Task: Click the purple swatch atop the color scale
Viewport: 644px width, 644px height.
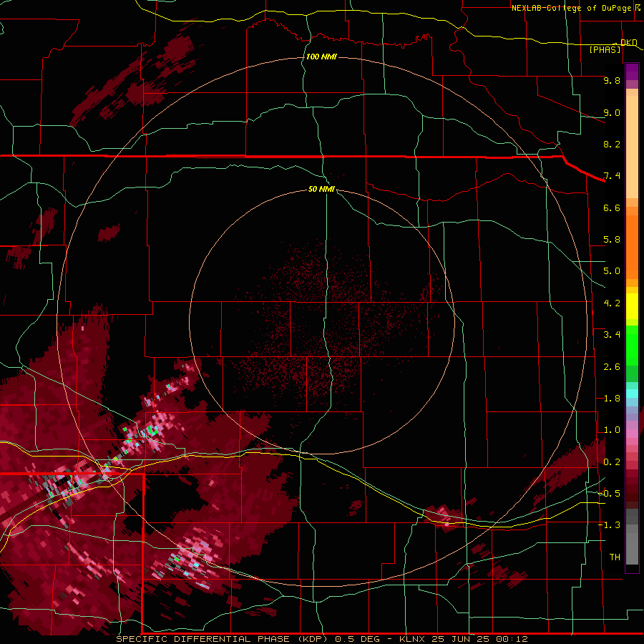Action: (632, 72)
